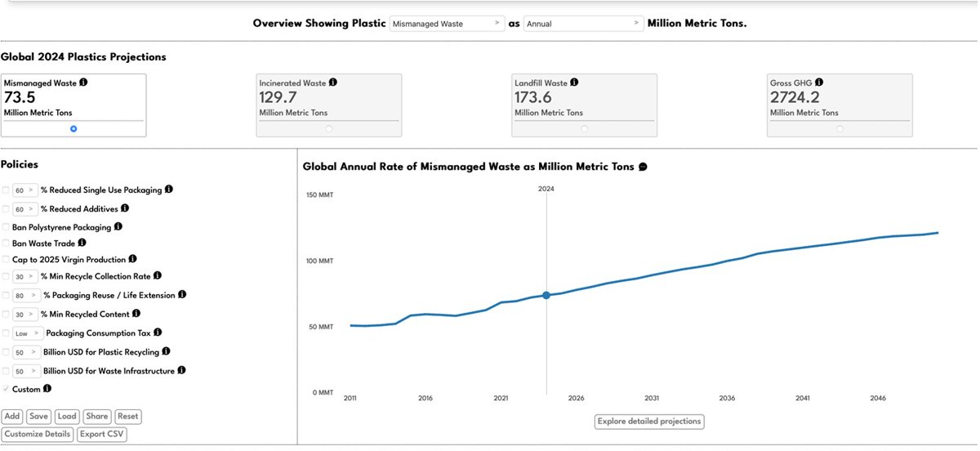Expand the Annual timeframe dropdown

(x=582, y=24)
